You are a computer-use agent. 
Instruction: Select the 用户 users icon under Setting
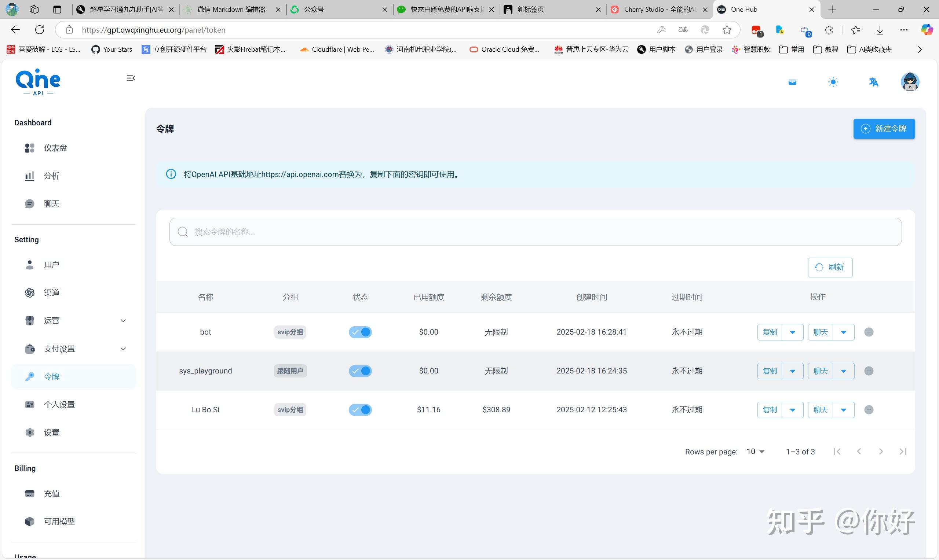click(30, 265)
